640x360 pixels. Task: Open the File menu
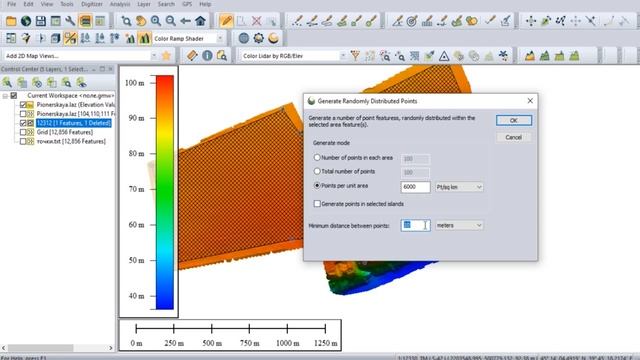click(x=11, y=4)
